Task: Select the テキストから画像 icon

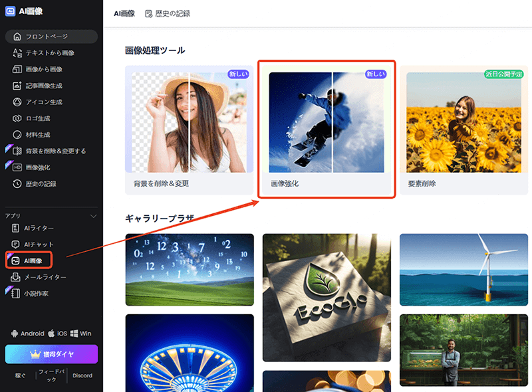Action: [17, 53]
